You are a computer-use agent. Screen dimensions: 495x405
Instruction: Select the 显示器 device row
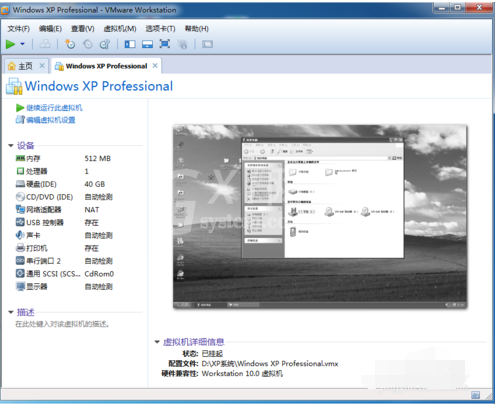coord(64,287)
